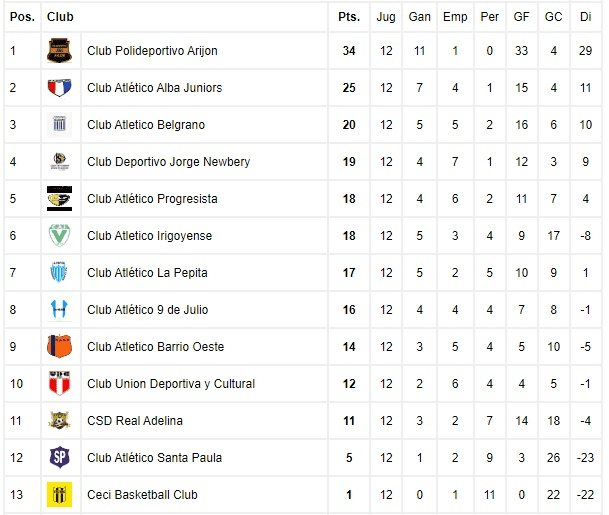Click the La Pepita light-blue striped crest
The width and height of the screenshot is (609, 515).
[59, 272]
